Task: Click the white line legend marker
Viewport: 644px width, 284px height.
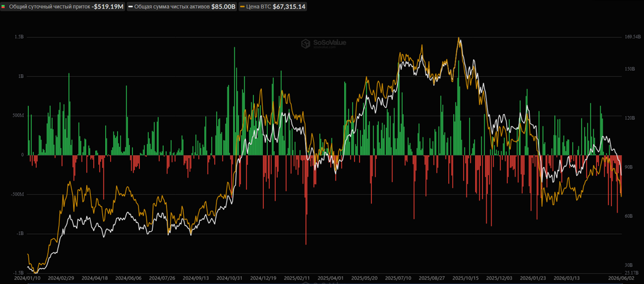Action: [x=130, y=7]
